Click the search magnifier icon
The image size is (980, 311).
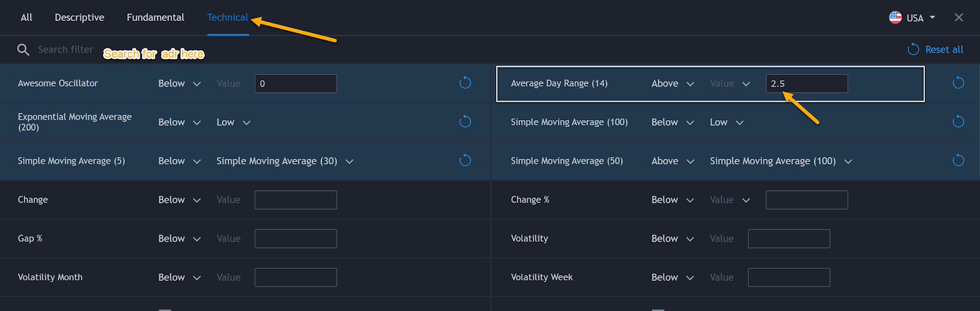click(23, 50)
